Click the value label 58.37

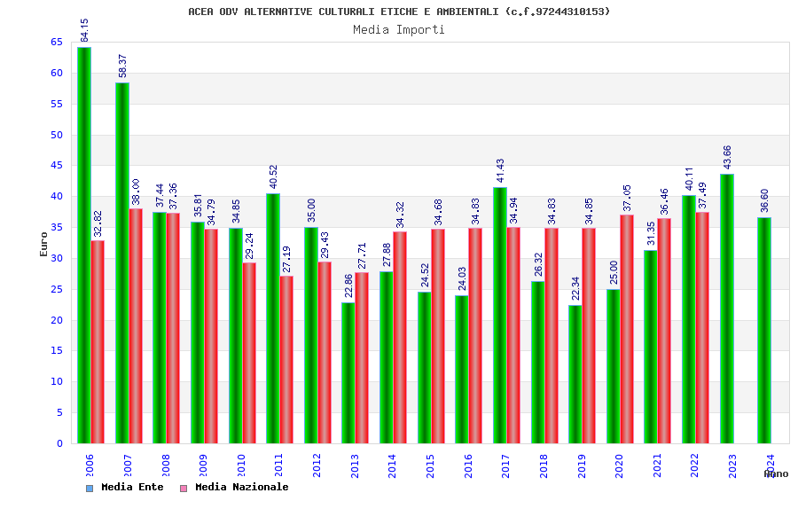[x=122, y=66]
